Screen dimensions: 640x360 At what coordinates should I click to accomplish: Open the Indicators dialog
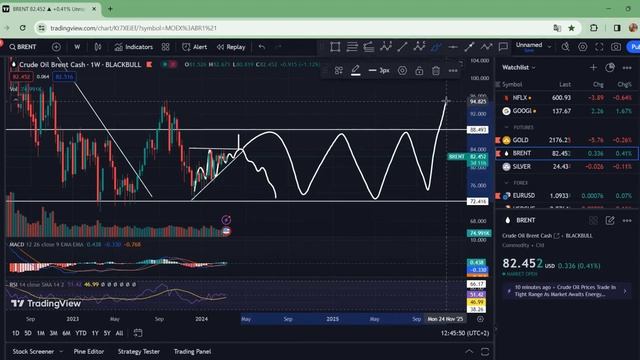[133, 47]
